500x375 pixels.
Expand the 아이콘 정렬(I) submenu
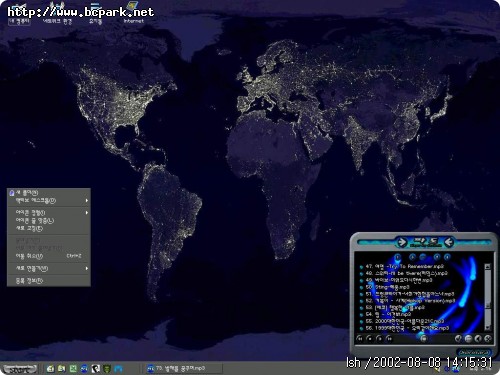[49, 212]
